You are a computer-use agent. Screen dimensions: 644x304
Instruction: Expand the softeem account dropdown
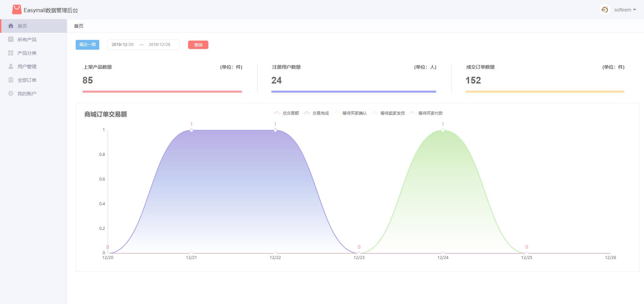[x=625, y=10]
